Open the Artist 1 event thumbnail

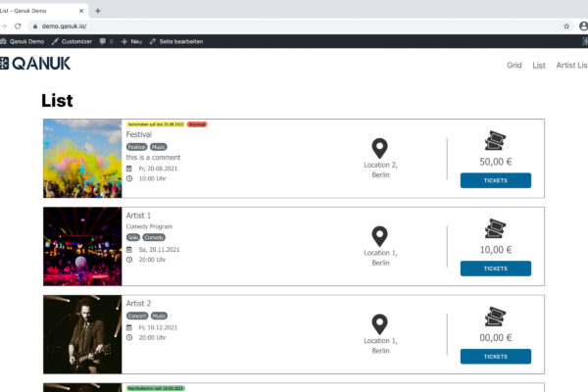click(82, 246)
